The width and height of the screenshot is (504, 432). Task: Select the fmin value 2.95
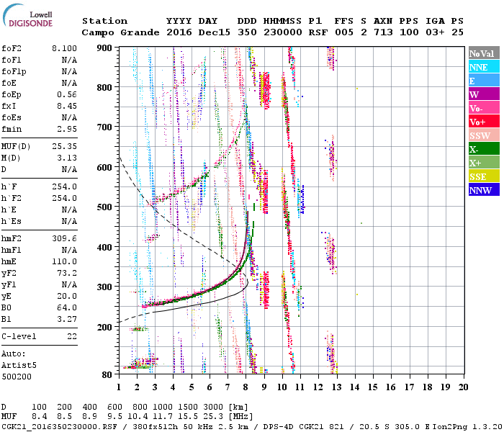[x=67, y=129]
